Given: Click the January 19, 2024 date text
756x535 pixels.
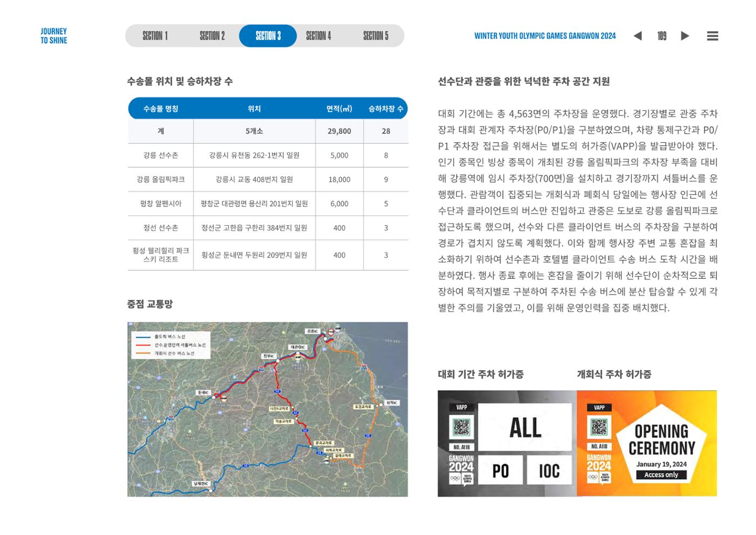Looking at the screenshot, I should pos(661,464).
